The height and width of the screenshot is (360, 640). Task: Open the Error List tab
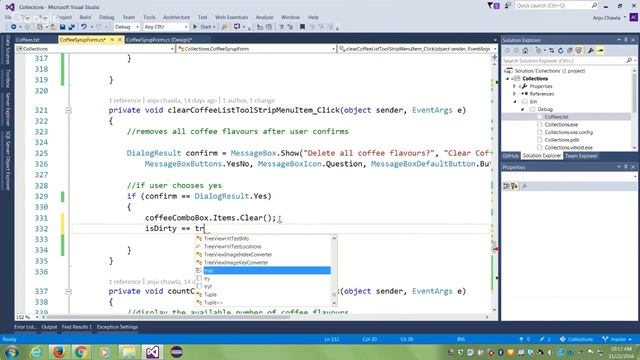point(25,327)
